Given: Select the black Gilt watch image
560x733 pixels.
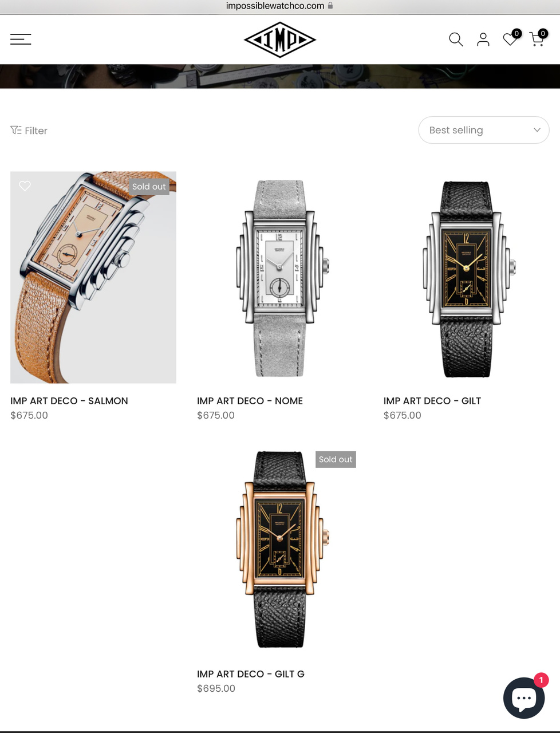Looking at the screenshot, I should [x=467, y=278].
